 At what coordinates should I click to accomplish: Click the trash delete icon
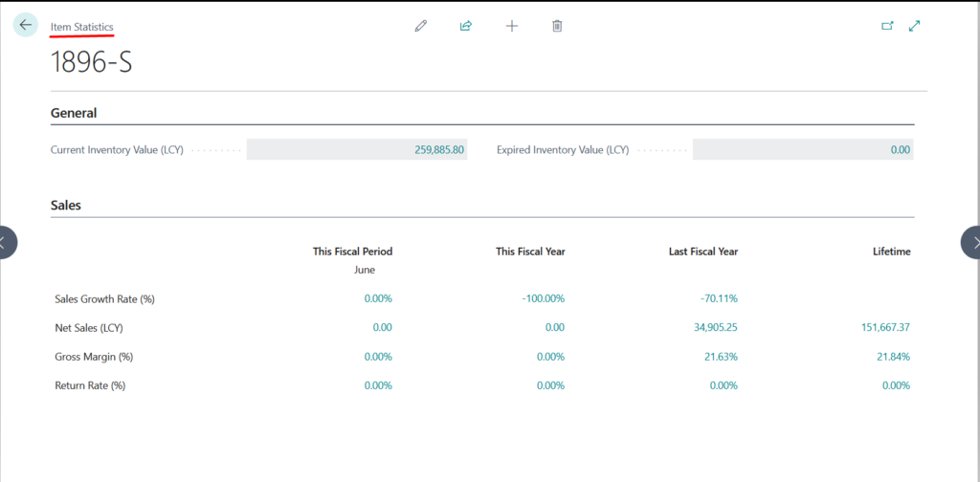click(557, 26)
